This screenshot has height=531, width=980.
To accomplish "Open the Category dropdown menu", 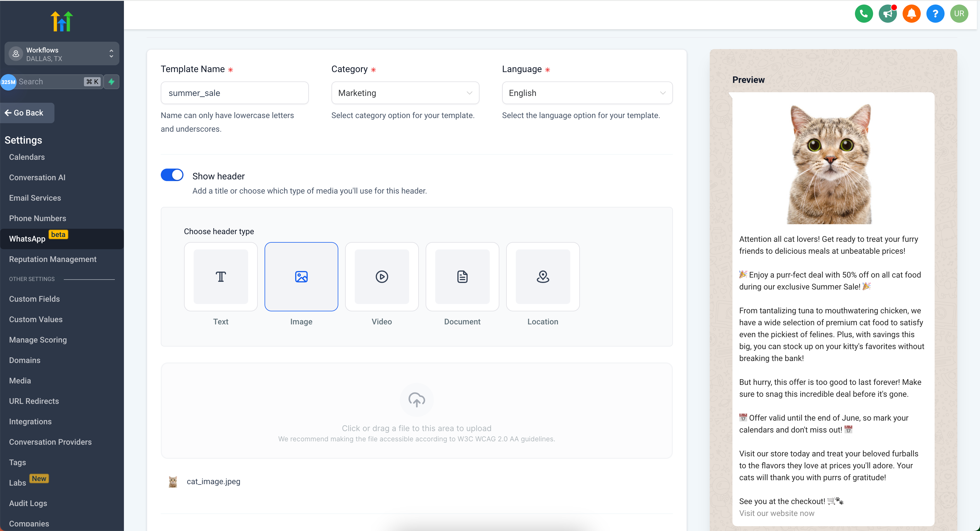I will pyautogui.click(x=405, y=93).
